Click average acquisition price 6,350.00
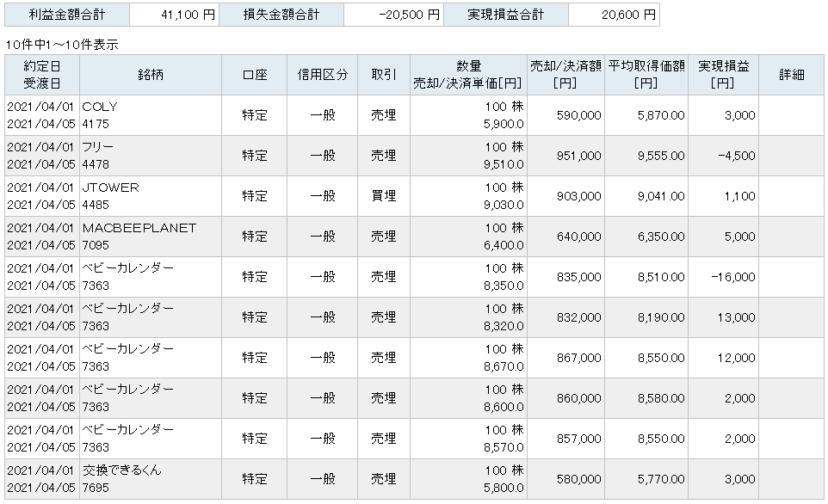 point(661,237)
